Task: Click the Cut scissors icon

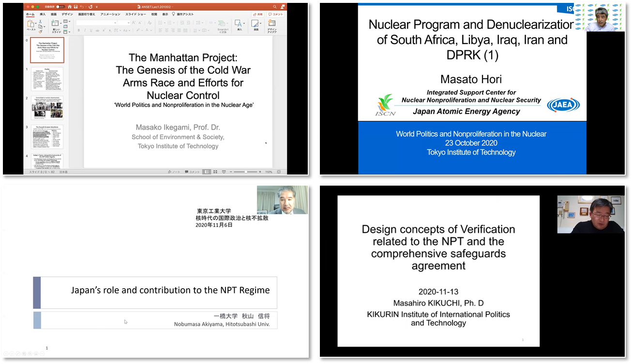Action: 40,22
